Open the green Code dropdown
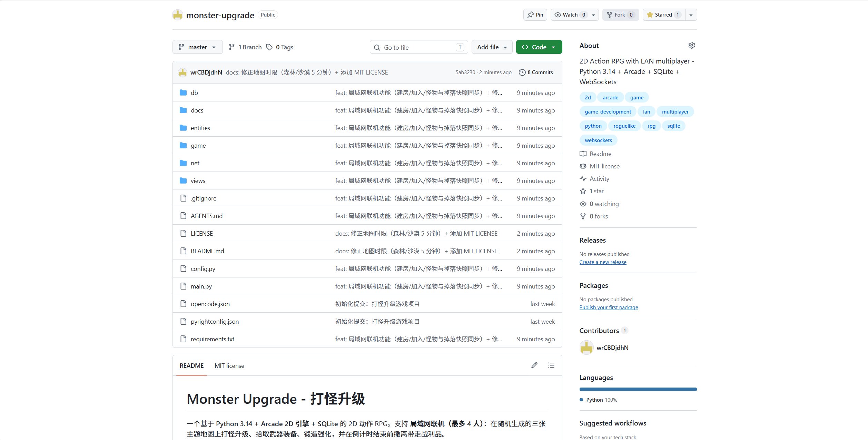Image resolution: width=868 pixels, height=440 pixels. click(539, 47)
